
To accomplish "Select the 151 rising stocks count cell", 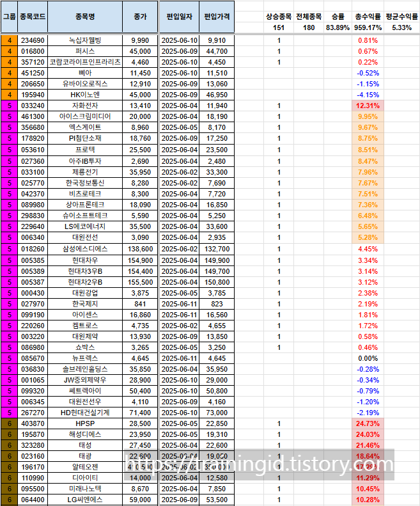I will click(279, 28).
